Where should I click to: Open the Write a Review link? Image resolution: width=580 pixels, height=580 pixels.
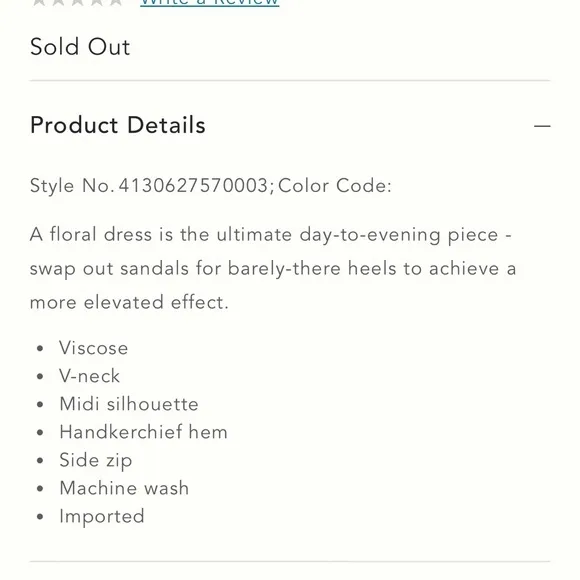[209, 3]
